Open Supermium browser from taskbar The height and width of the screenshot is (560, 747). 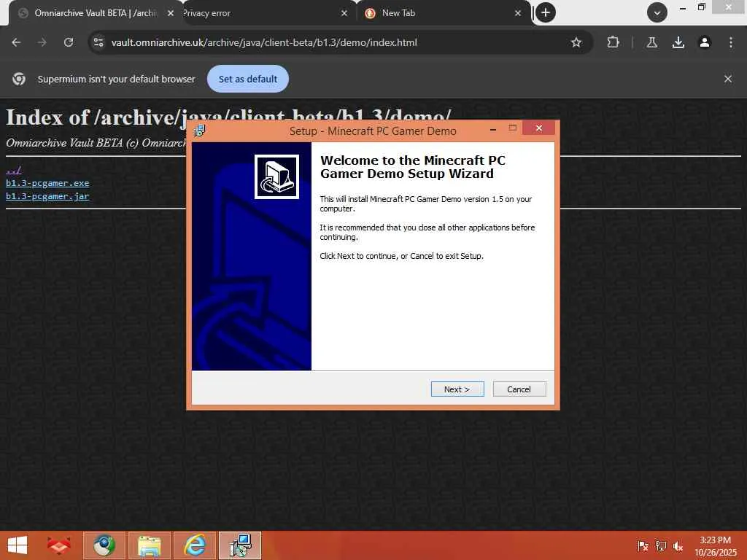pos(104,545)
